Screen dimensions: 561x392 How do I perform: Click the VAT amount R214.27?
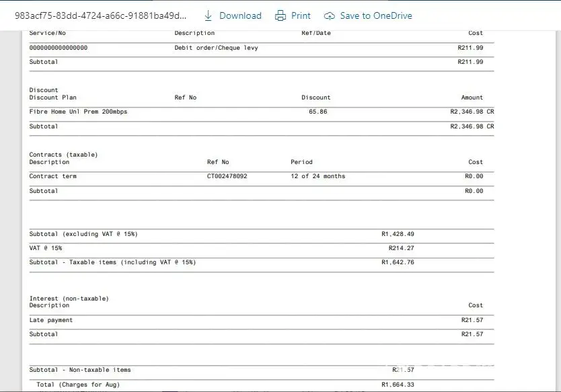coord(401,248)
